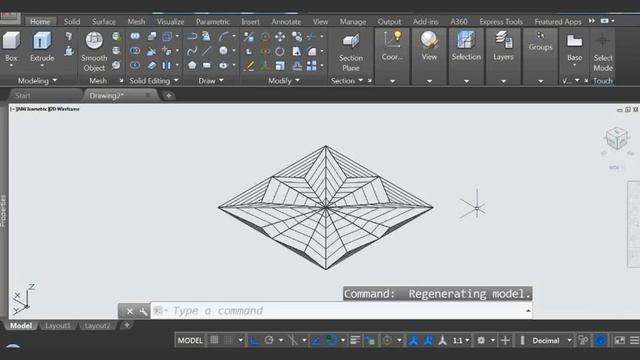
Task: Select the solid Union icon
Action: 135,36
